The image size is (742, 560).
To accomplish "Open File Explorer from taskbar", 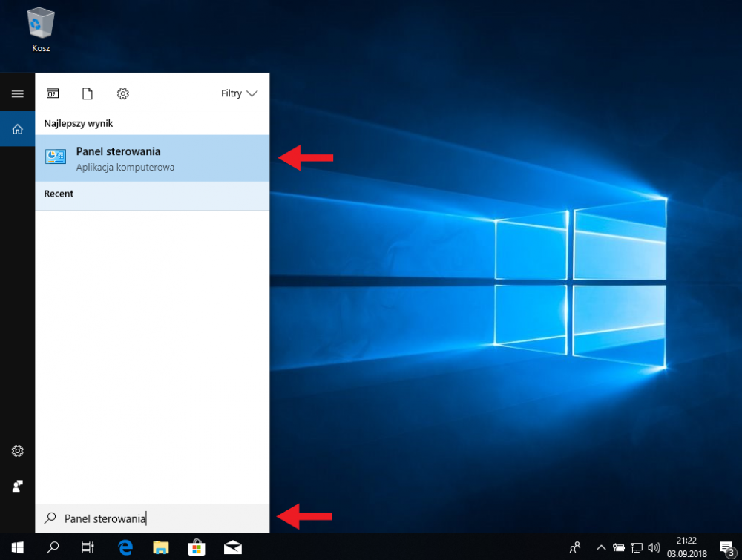I will pyautogui.click(x=161, y=547).
